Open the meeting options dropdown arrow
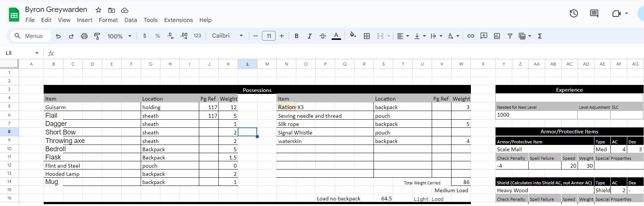The height and width of the screenshot is (206, 644). [626, 13]
